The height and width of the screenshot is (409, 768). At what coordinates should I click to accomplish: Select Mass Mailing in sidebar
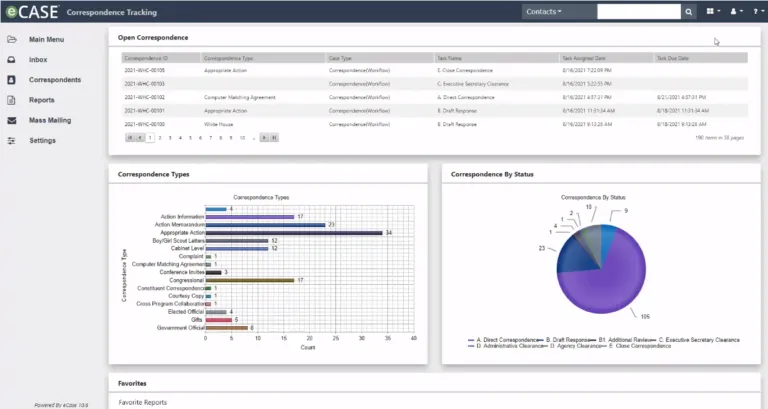pos(50,120)
